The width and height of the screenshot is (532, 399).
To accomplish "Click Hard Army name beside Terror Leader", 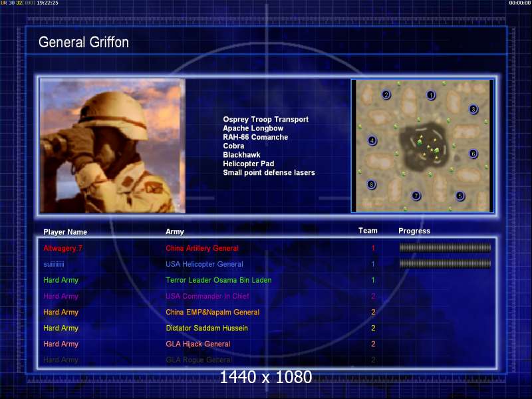I will (x=61, y=280).
